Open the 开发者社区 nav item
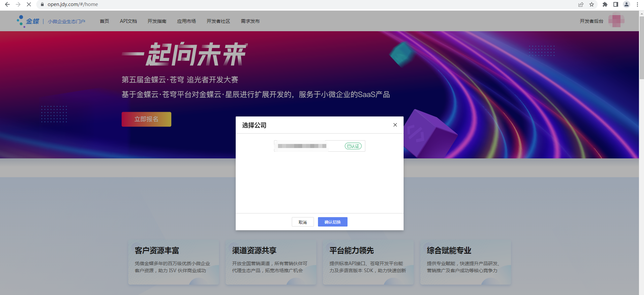This screenshot has width=644, height=295. 218,21
